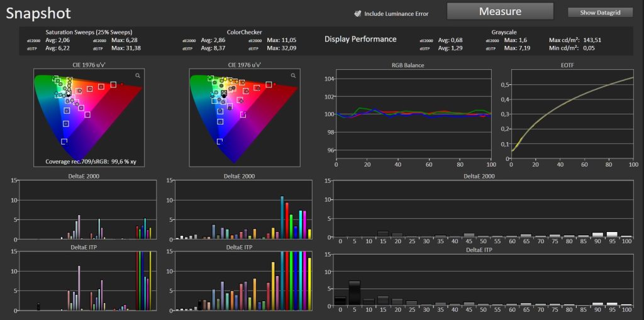Image resolution: width=644 pixels, height=320 pixels.
Task: Click the Saturation Sweeps (25% Sweeps) heading
Action: (x=89, y=32)
